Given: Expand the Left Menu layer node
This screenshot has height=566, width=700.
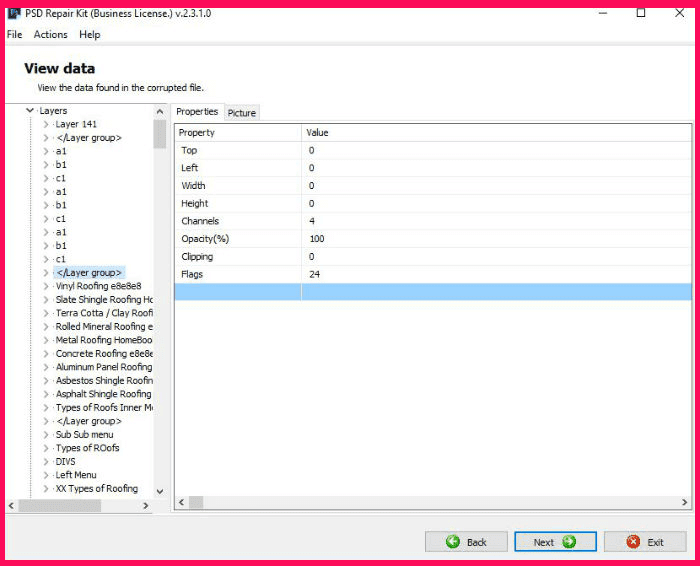Looking at the screenshot, I should (x=45, y=475).
